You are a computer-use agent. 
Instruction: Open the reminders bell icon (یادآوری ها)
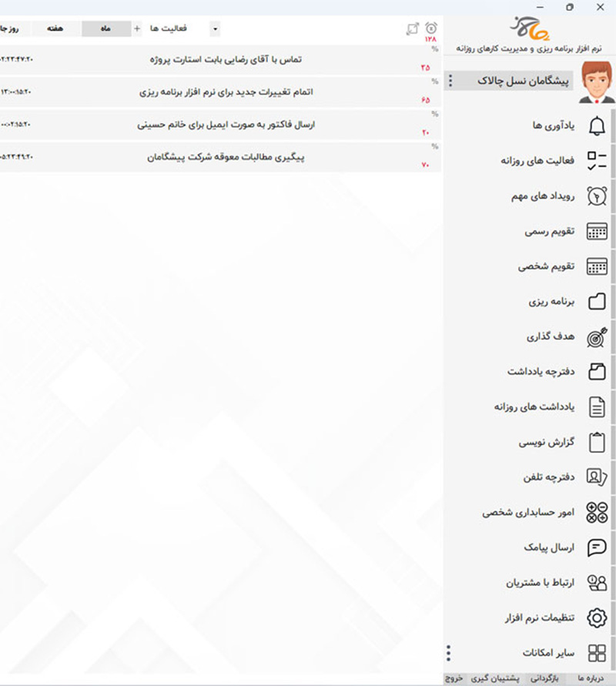click(x=597, y=125)
